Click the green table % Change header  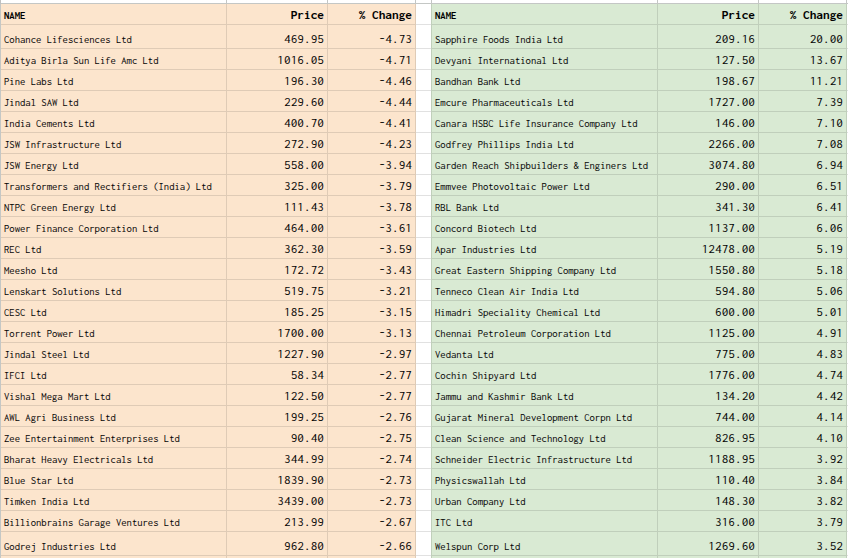point(816,15)
